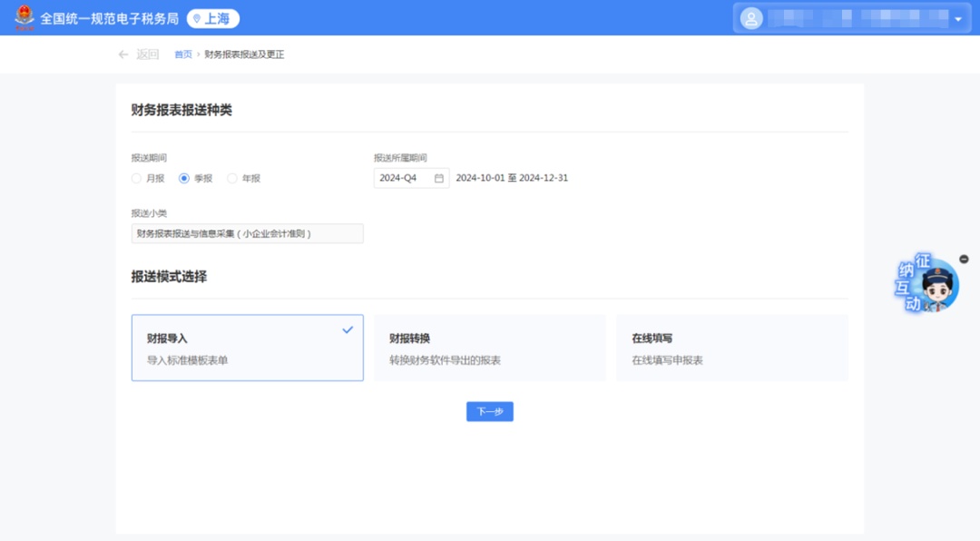Click the back arrow icon

[123, 54]
